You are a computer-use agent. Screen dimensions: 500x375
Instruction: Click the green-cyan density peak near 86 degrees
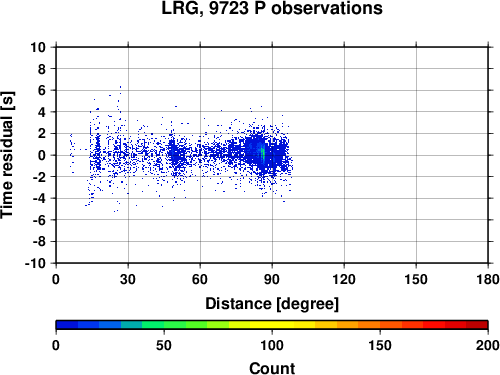tap(262, 153)
